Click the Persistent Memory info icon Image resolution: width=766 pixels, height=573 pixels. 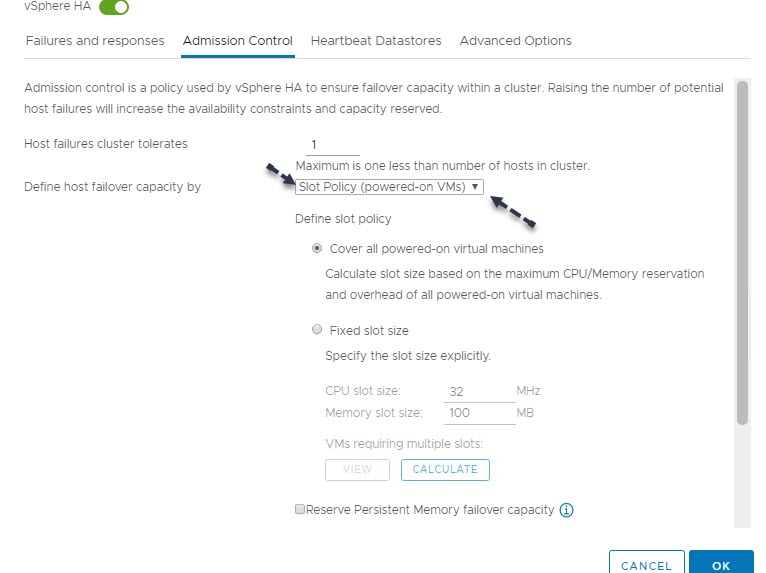coord(567,510)
